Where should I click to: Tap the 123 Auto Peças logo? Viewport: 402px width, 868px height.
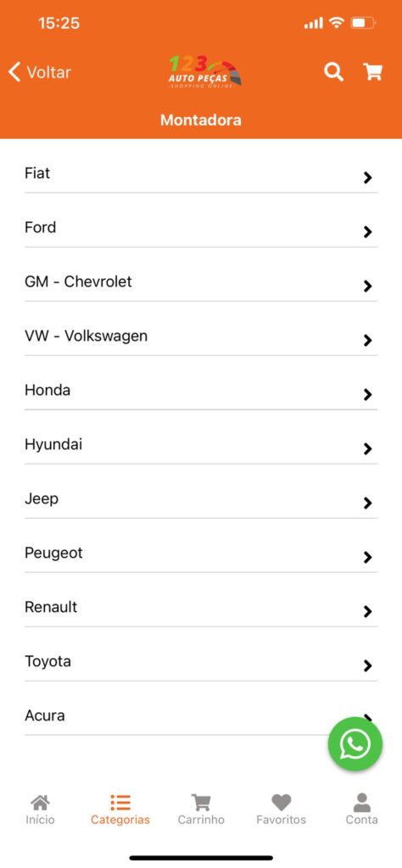tap(204, 72)
